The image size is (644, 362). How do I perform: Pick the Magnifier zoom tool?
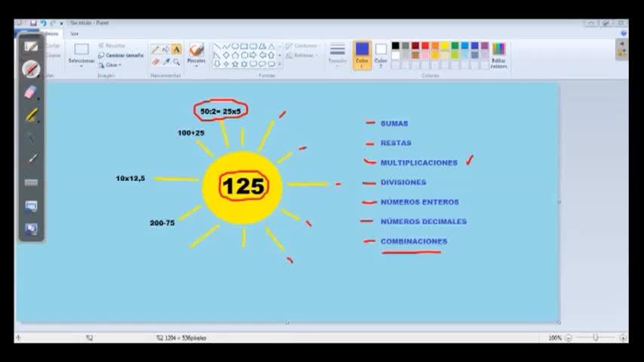pos(176,62)
